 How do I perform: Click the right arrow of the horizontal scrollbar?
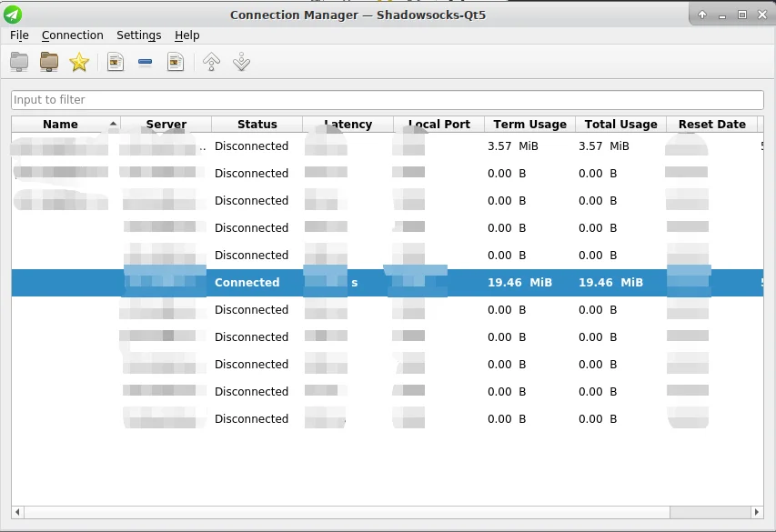757,512
